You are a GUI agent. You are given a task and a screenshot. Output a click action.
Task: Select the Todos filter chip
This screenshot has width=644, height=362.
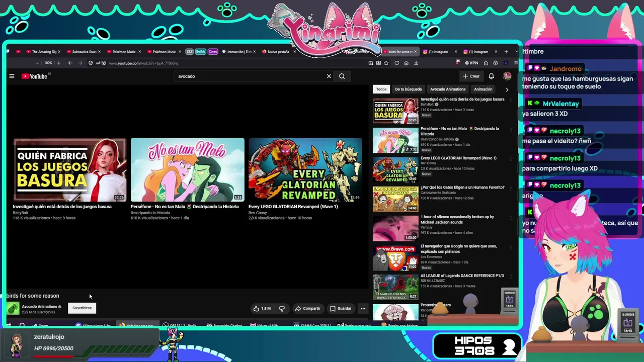tap(381, 89)
